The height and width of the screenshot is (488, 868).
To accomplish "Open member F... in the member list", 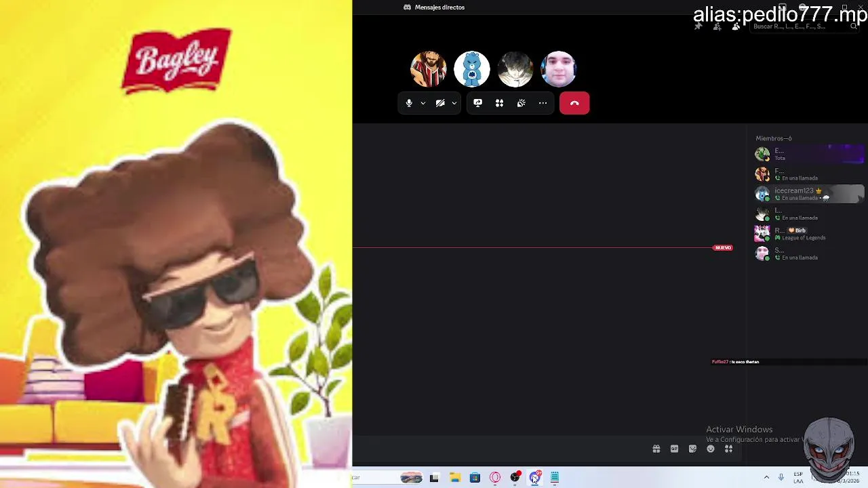I will pos(809,174).
